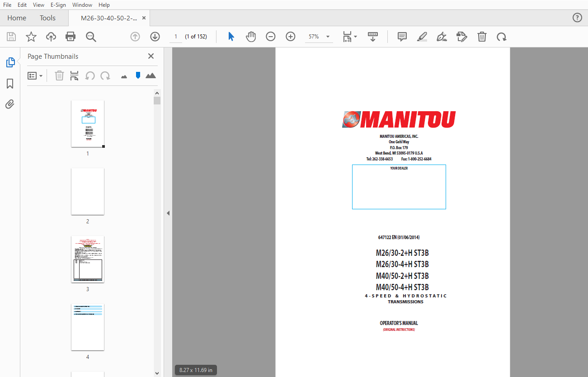This screenshot has height=377, width=588.
Task: Open thumbnail options dropdown menu
Action: [35, 75]
